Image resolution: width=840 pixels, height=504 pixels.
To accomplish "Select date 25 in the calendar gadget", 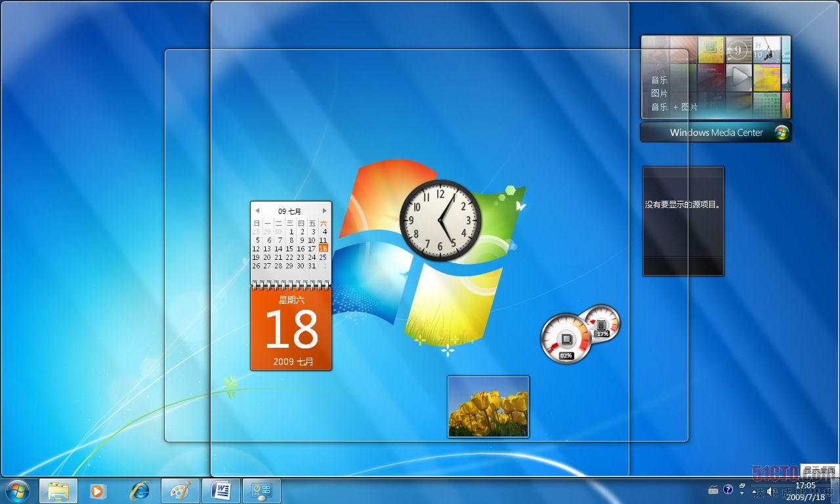I will coord(323,257).
